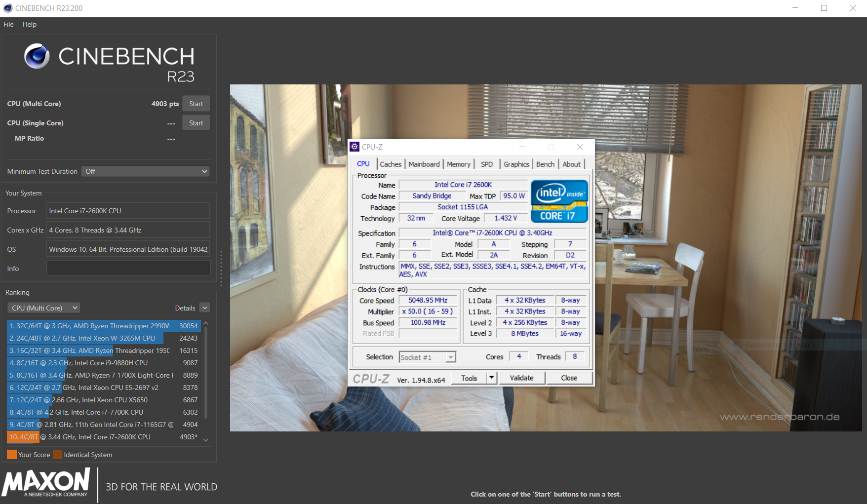
Task: Close the CPU-Z window with X
Action: click(x=580, y=147)
